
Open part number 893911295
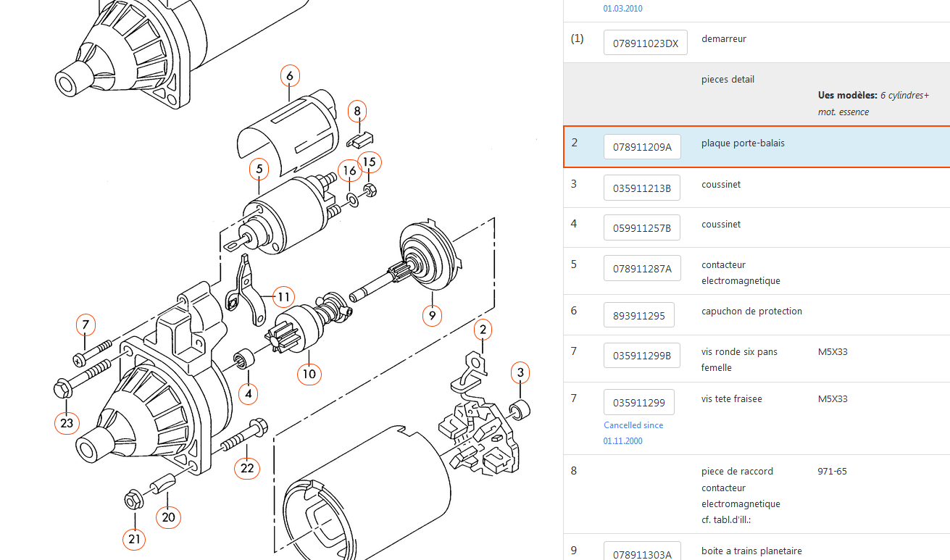[638, 315]
